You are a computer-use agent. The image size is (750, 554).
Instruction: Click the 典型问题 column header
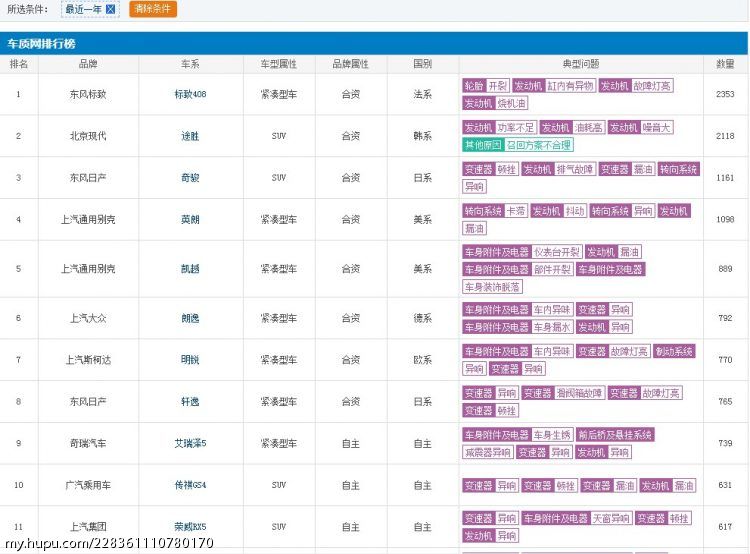[581, 64]
